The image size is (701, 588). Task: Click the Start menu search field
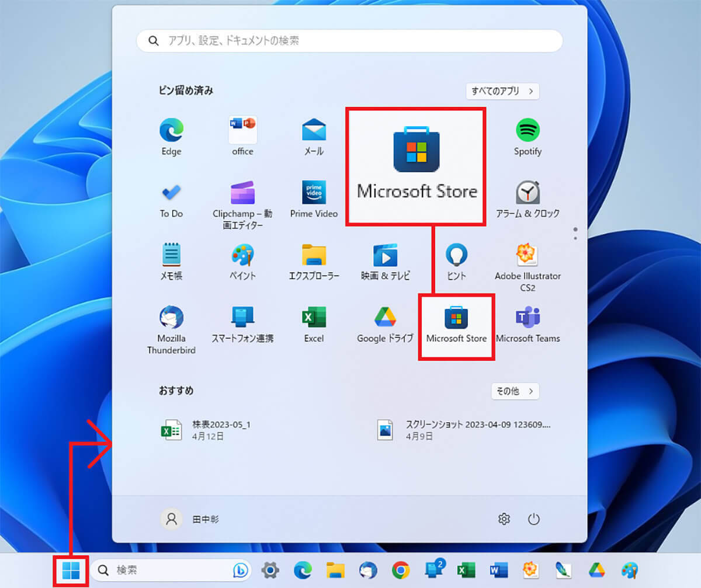point(349,41)
